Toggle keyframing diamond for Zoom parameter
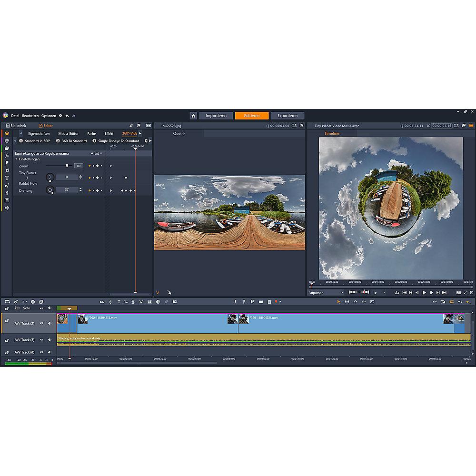This screenshot has width=476, height=476. tap(89, 166)
